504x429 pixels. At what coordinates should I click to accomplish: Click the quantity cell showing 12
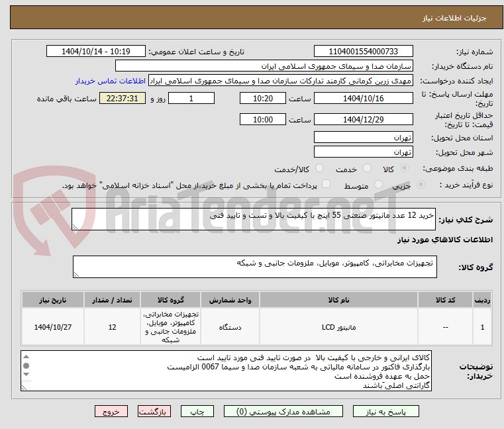(112, 327)
